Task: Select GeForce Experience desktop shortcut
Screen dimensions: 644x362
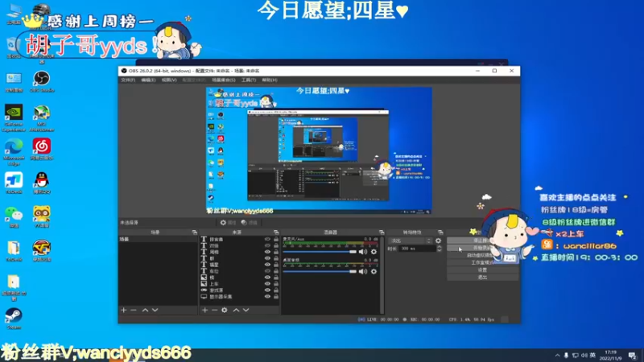Action: point(14,117)
